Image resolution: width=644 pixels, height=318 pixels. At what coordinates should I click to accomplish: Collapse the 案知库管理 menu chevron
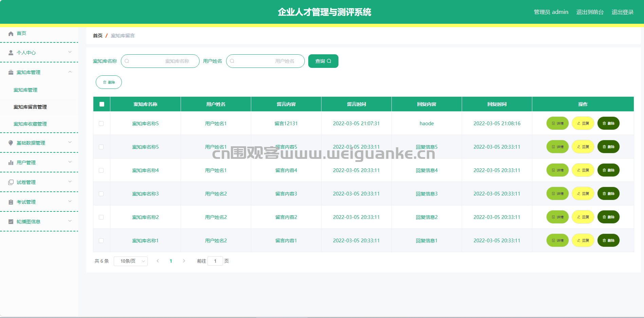coord(70,72)
